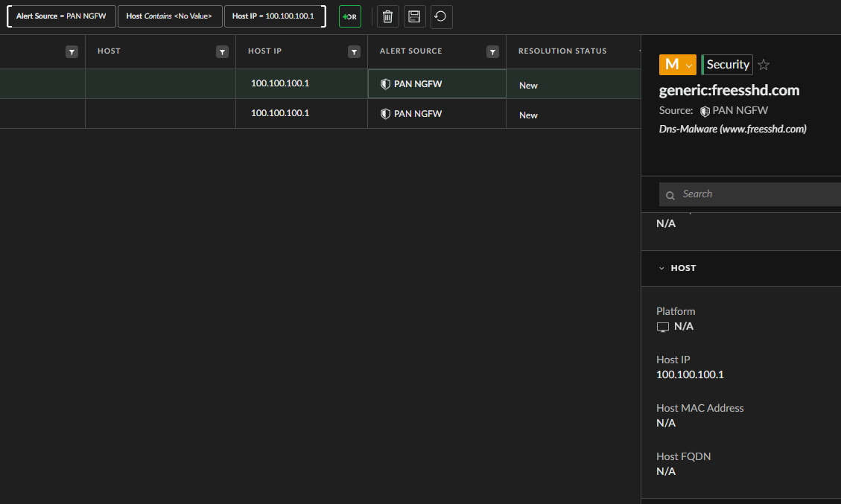Collapse the HOST section
Image resolution: width=841 pixels, height=504 pixels.
point(661,268)
